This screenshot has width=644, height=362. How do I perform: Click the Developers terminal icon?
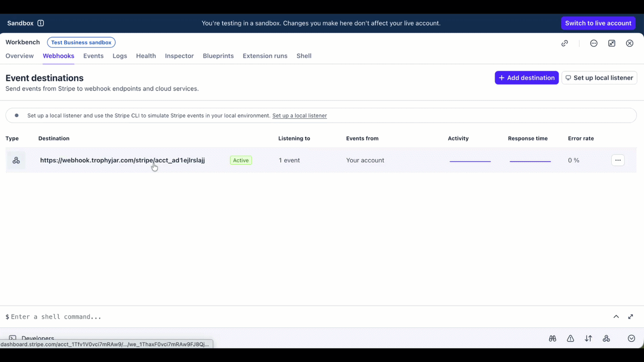tap(13, 338)
